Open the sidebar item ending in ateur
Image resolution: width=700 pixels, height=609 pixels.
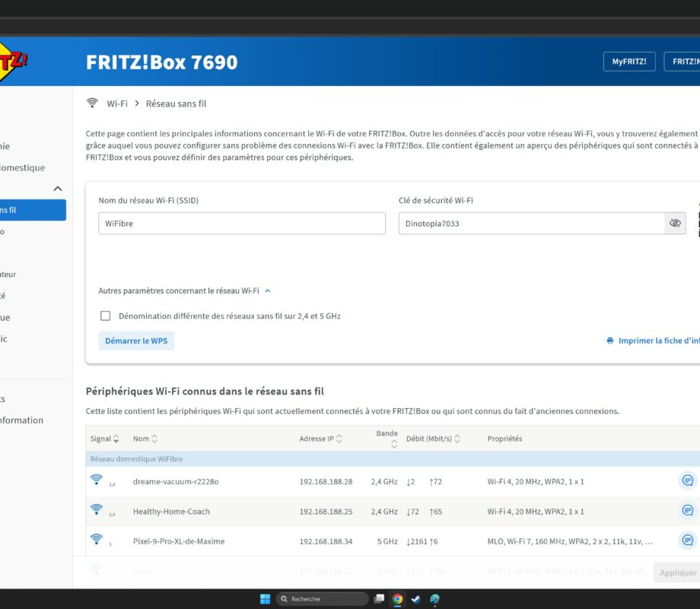tap(8, 274)
